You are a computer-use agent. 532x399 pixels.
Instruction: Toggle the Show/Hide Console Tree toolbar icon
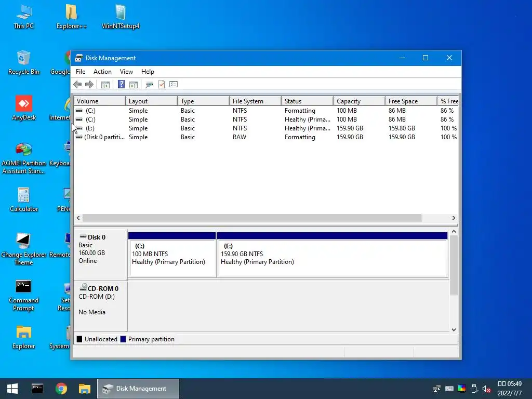pyautogui.click(x=105, y=85)
